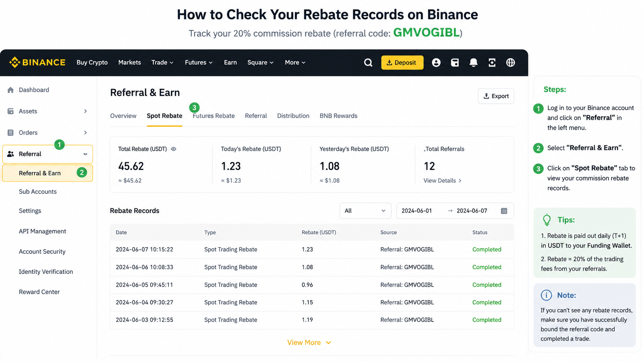Click the Assets wallet sidebar icon

10,111
